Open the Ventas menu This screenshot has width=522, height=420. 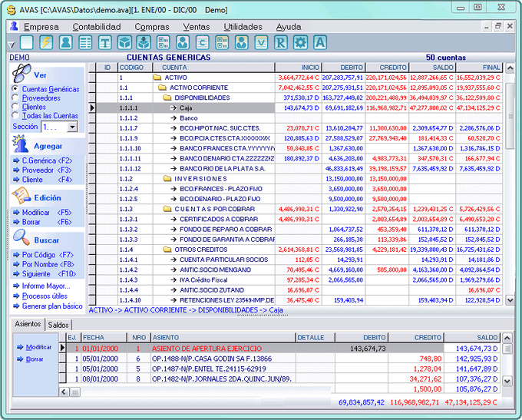pyautogui.click(x=197, y=27)
